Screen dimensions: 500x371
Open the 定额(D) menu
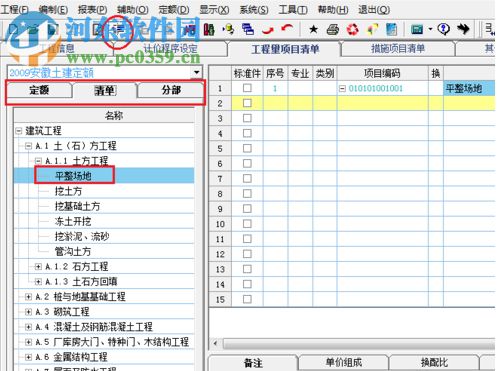click(174, 9)
